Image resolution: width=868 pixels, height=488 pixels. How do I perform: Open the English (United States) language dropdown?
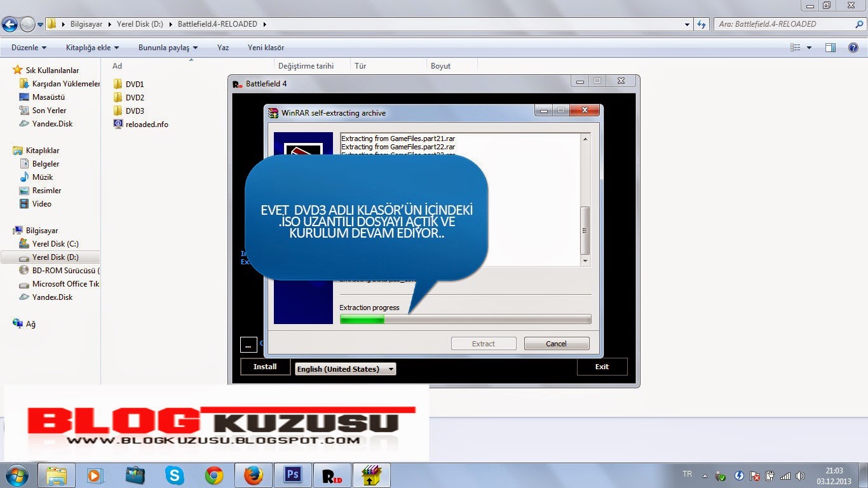pyautogui.click(x=346, y=369)
